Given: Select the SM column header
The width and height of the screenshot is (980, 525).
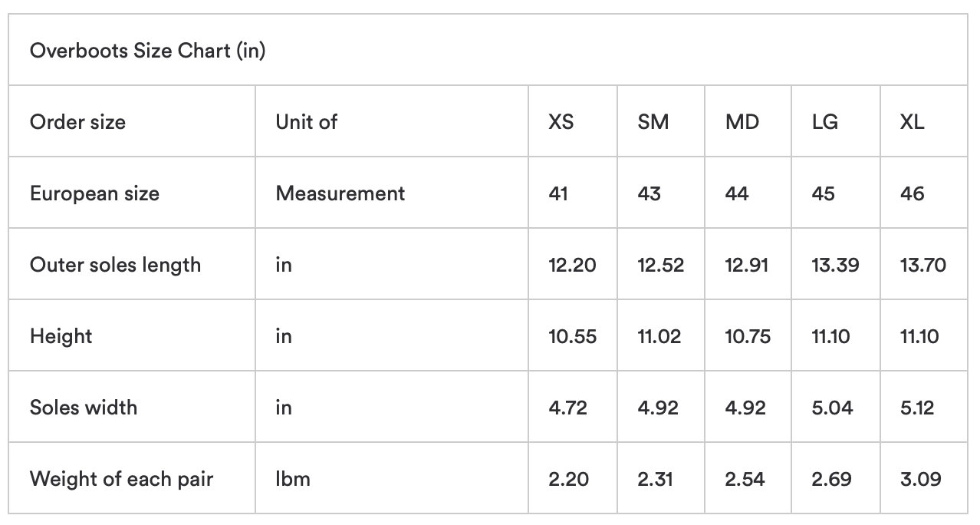Looking at the screenshot, I should tap(653, 122).
